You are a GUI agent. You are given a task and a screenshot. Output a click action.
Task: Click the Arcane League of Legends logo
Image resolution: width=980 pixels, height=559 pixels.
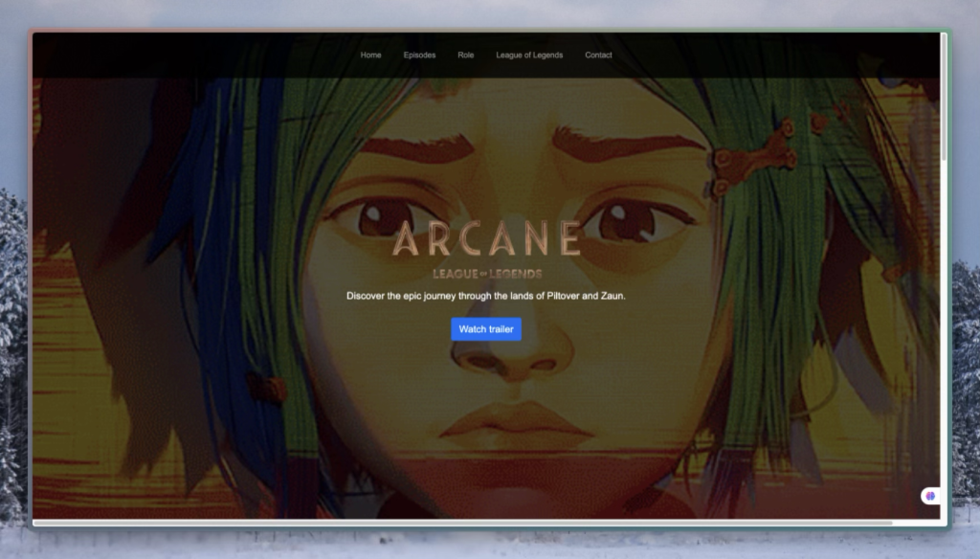coord(487,249)
